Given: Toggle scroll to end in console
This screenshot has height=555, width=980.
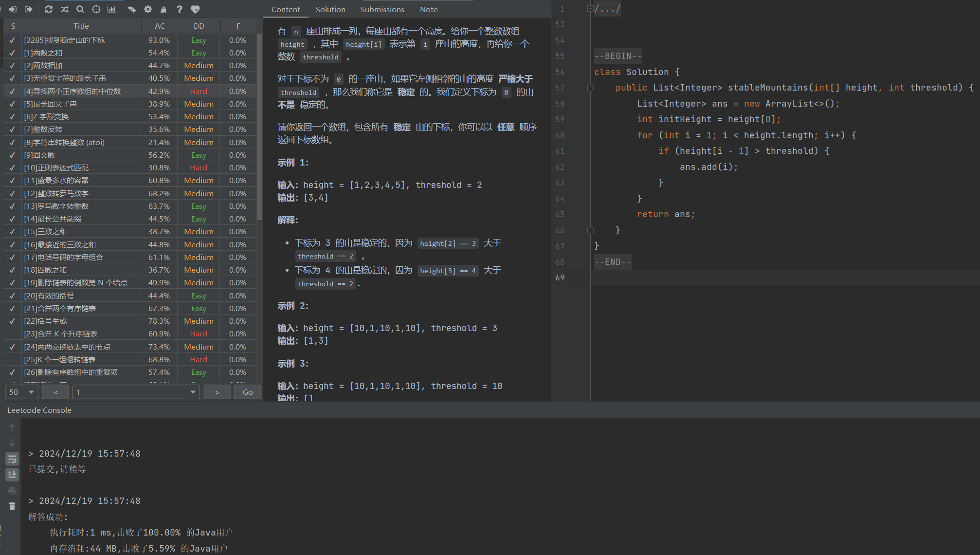Looking at the screenshot, I should click(12, 474).
